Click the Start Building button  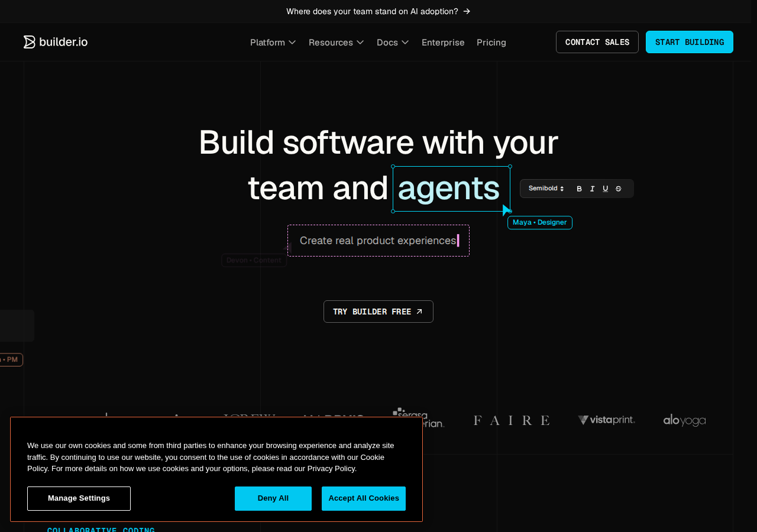(x=690, y=42)
